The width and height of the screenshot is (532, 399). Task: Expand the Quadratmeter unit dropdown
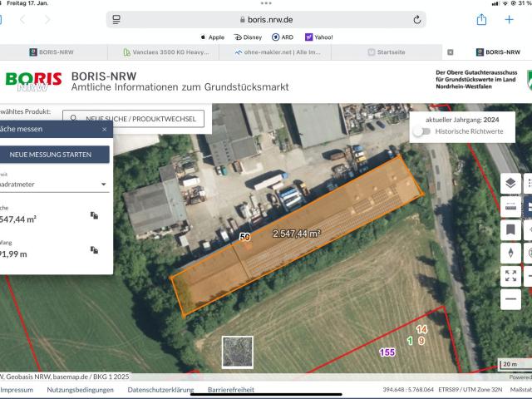pyautogui.click(x=103, y=184)
